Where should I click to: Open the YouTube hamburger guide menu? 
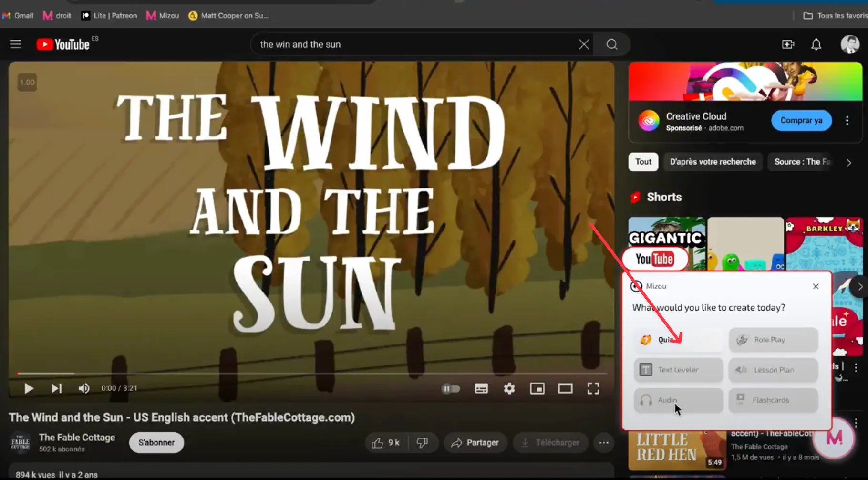point(16,44)
